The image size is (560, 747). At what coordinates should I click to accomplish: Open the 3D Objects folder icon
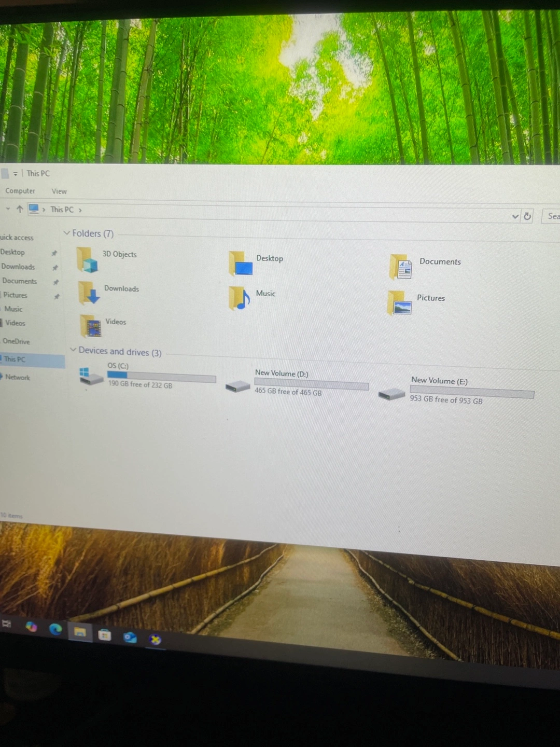pyautogui.click(x=87, y=260)
